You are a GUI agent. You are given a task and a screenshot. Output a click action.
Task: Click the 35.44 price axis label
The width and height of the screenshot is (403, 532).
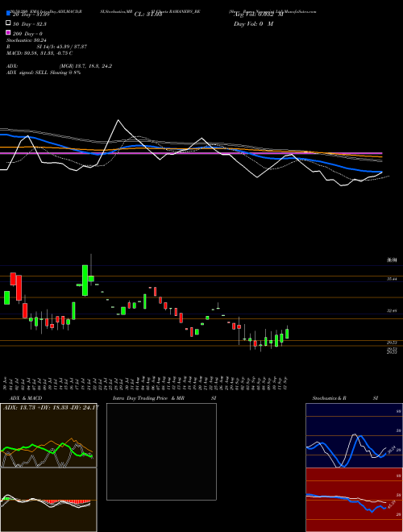pos(392,279)
